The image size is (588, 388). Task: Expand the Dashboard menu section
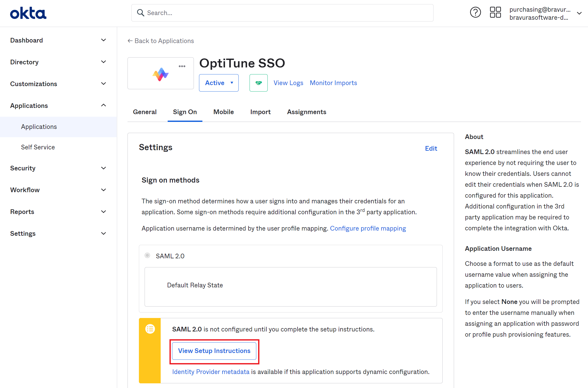pos(58,40)
